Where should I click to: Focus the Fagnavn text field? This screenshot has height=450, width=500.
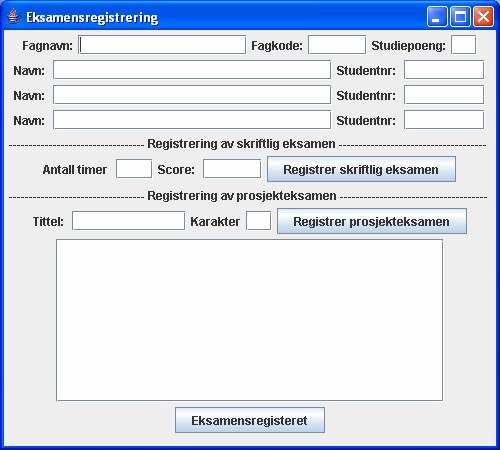tap(162, 45)
